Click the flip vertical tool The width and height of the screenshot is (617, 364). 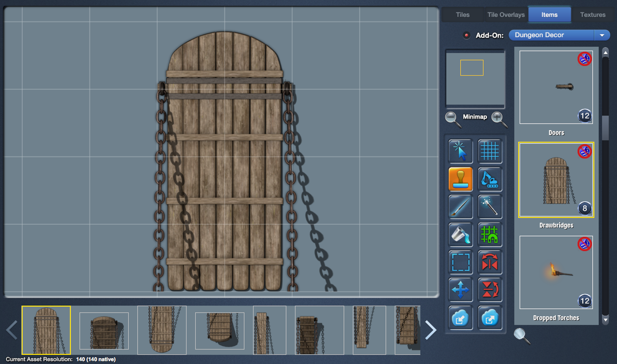490,290
